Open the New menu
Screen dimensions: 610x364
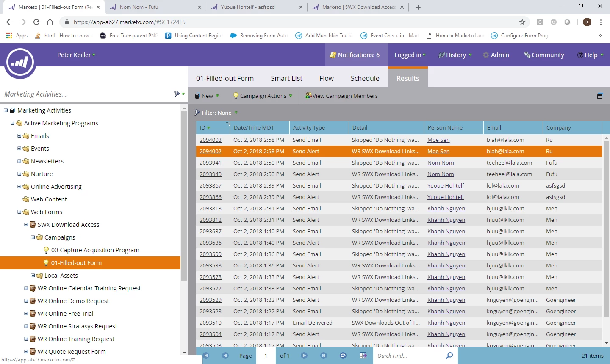click(207, 96)
